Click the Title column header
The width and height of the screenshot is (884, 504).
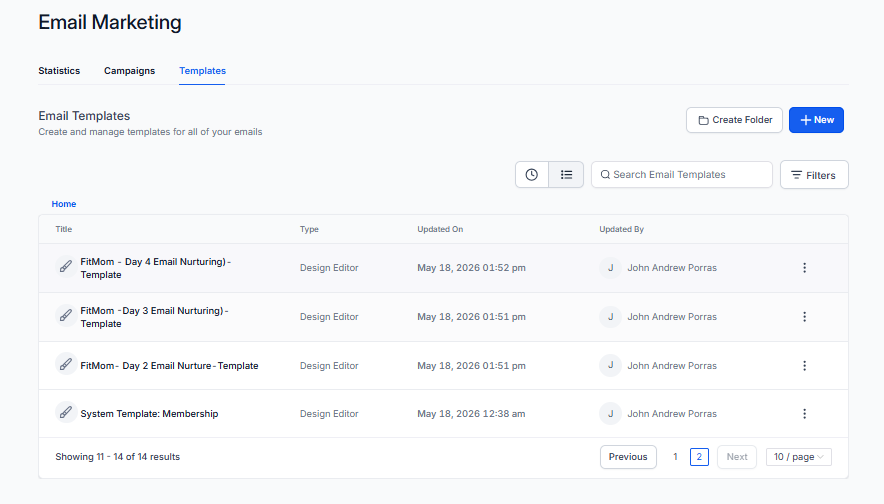[64, 229]
